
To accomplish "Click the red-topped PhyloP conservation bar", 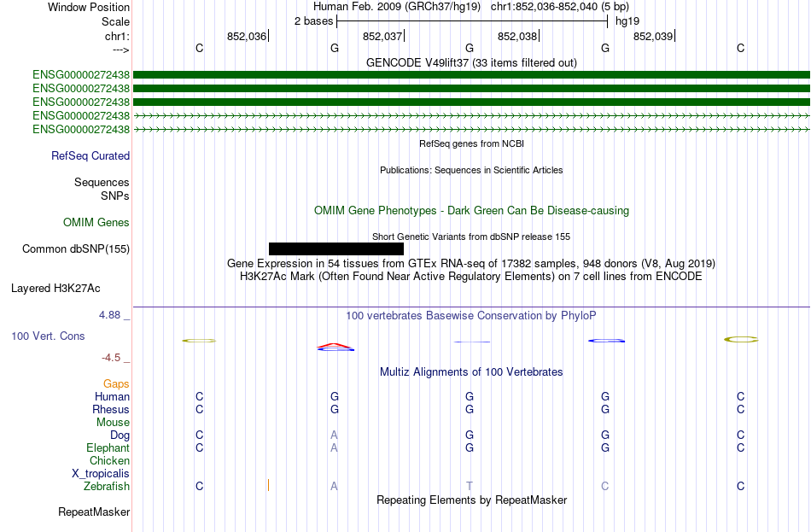I will [x=335, y=348].
